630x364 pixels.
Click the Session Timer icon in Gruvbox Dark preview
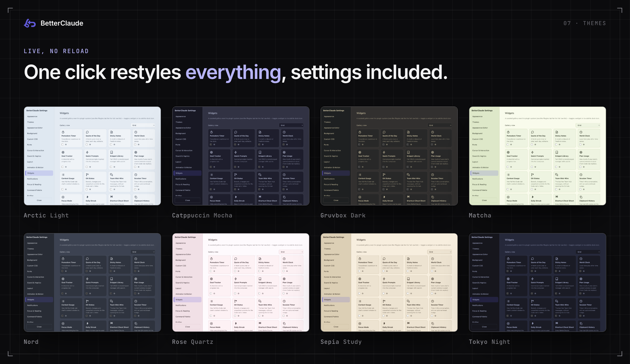point(432,175)
